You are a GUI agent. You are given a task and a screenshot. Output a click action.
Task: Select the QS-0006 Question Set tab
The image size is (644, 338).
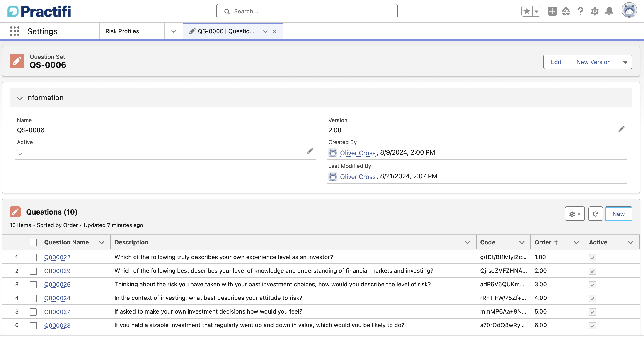(x=225, y=31)
